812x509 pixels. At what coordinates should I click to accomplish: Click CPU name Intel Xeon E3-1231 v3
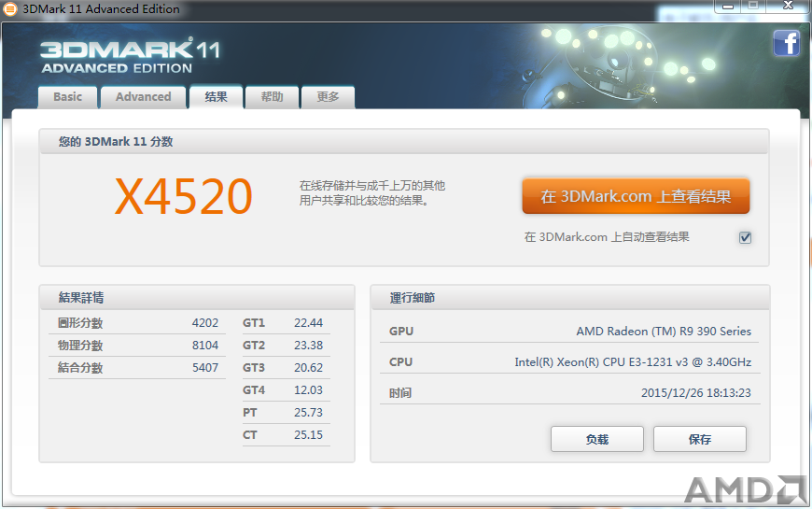[x=633, y=362]
